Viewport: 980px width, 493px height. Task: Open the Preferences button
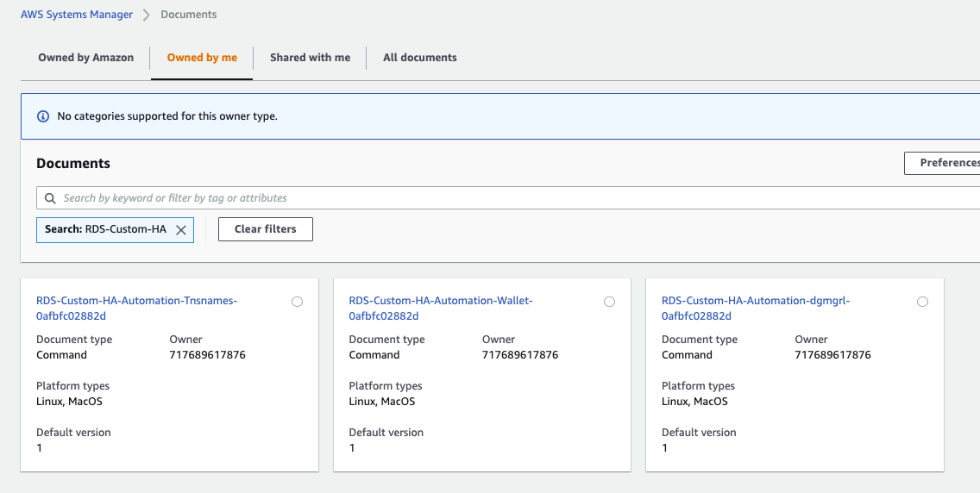tap(943, 163)
